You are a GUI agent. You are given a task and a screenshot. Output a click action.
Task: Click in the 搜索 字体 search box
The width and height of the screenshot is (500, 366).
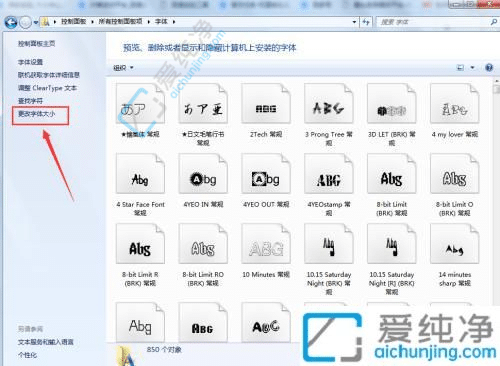click(x=433, y=22)
